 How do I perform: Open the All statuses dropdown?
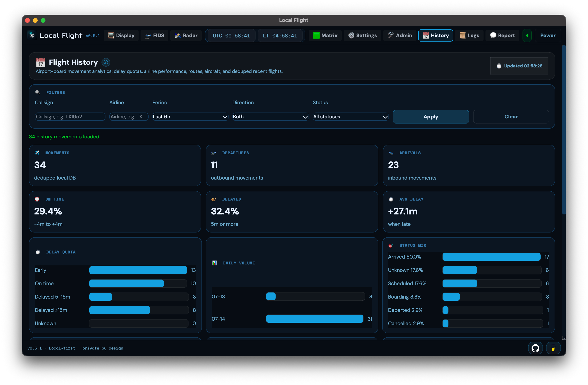click(x=350, y=117)
